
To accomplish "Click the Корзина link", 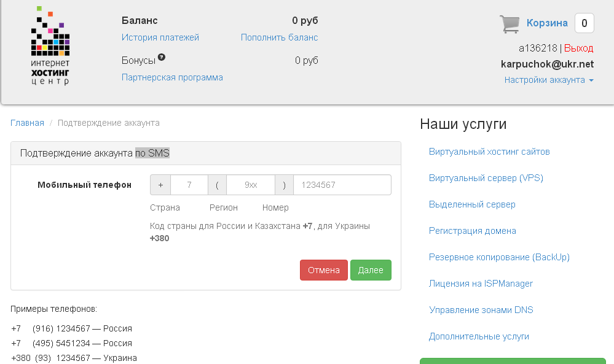I will pyautogui.click(x=547, y=23).
